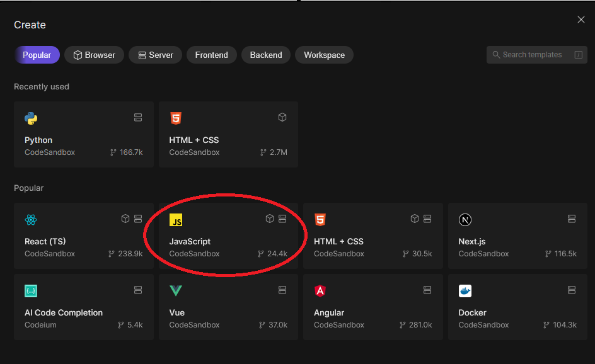Click the AI Code Completion Codeium icon
Image resolution: width=595 pixels, height=364 pixels.
click(31, 291)
